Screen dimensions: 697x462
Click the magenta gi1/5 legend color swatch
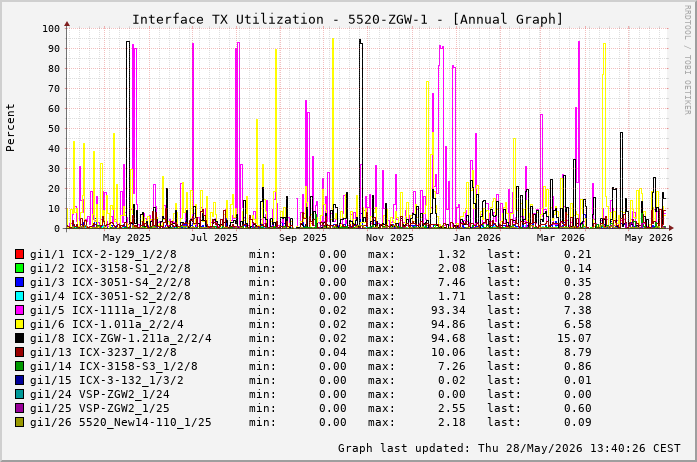point(19,310)
